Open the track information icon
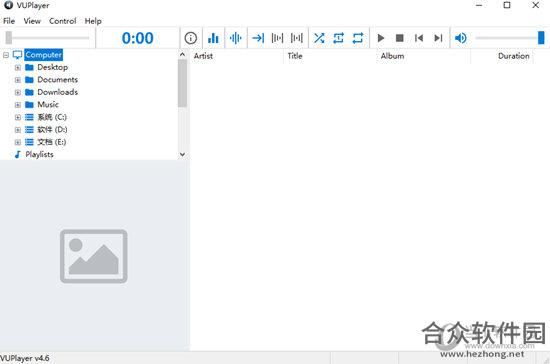550x364 pixels. (x=190, y=38)
